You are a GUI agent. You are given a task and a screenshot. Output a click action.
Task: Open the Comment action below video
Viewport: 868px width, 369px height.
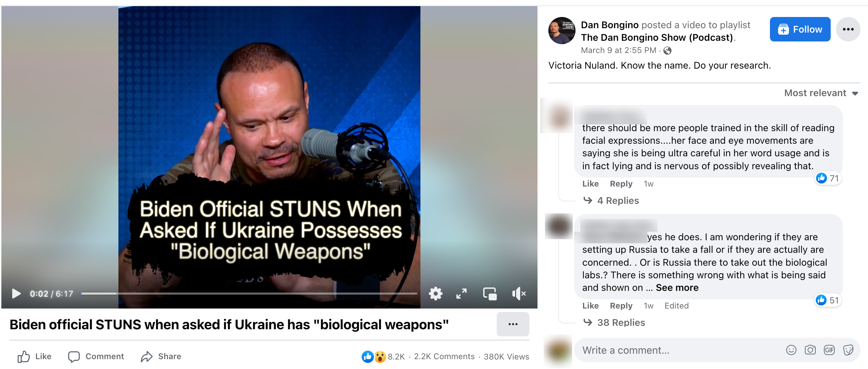96,356
